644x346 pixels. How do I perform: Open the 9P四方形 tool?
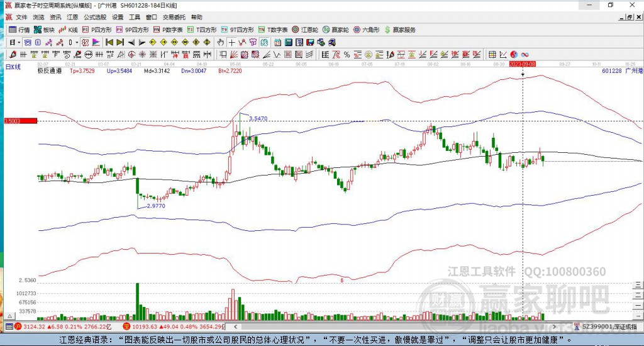132,30
